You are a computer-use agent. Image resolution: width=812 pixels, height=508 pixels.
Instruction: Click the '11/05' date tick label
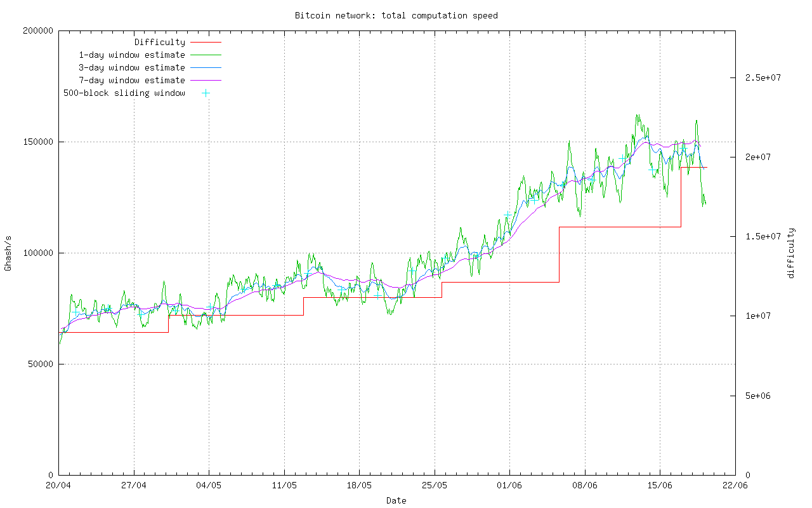point(284,486)
